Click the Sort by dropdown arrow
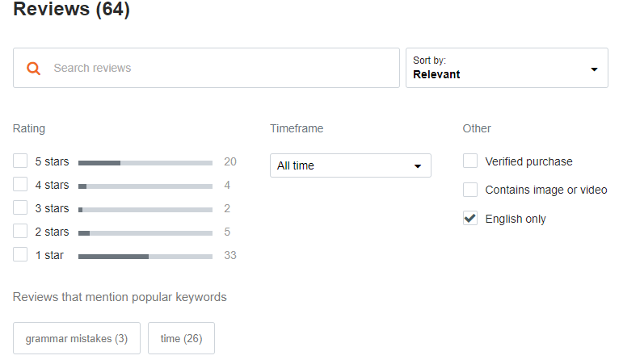 pyautogui.click(x=594, y=69)
